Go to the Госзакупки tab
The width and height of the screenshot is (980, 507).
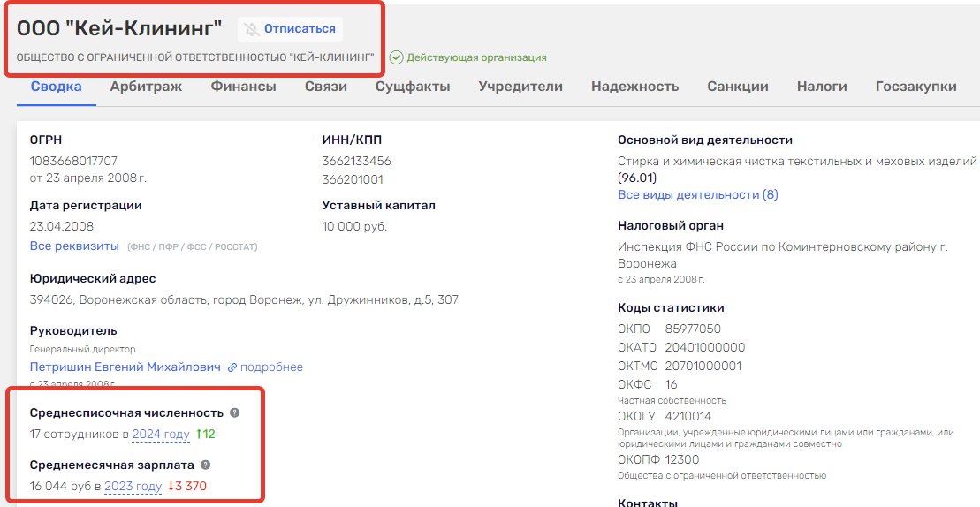[915, 87]
